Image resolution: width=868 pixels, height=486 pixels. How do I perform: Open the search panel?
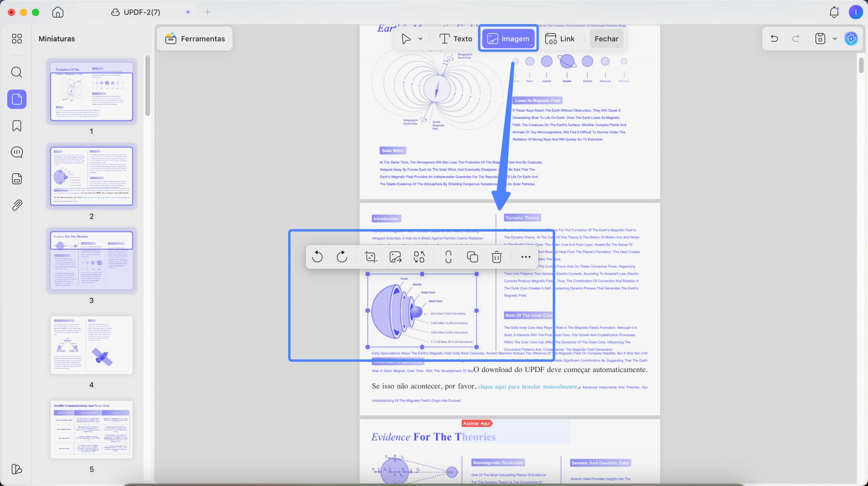[x=17, y=72]
